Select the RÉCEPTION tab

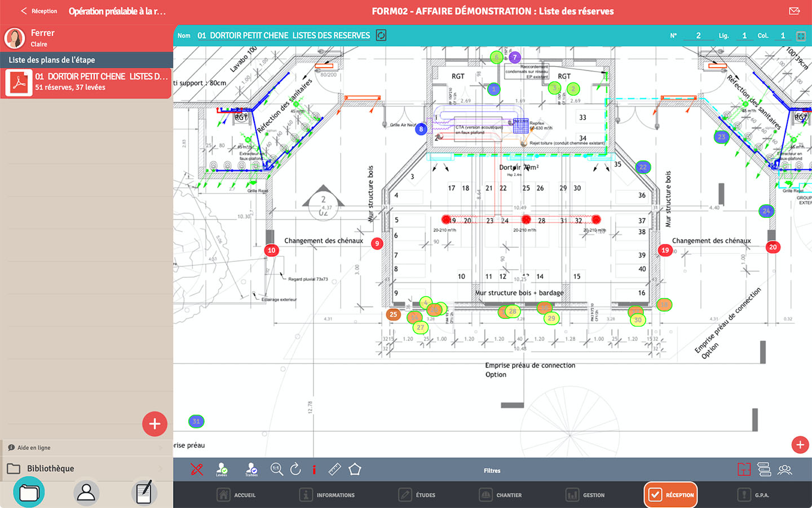coord(670,495)
